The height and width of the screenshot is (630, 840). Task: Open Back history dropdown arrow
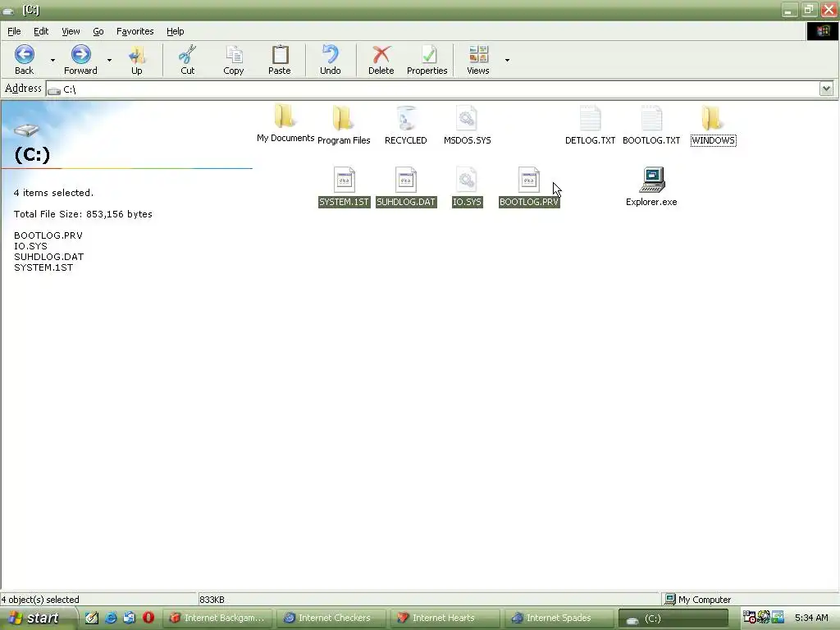click(x=52, y=60)
